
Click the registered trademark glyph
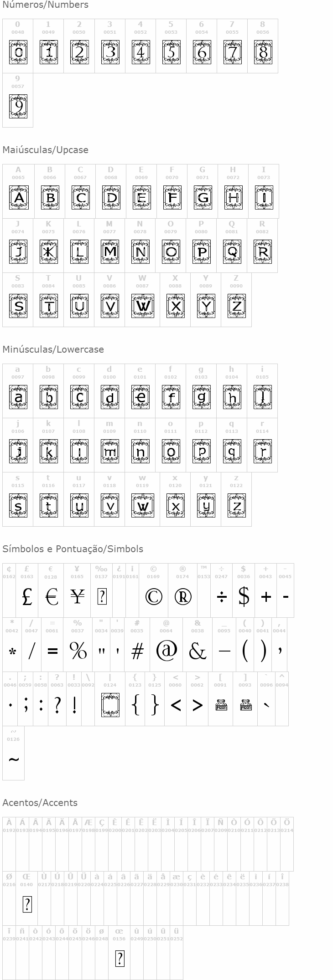click(182, 596)
